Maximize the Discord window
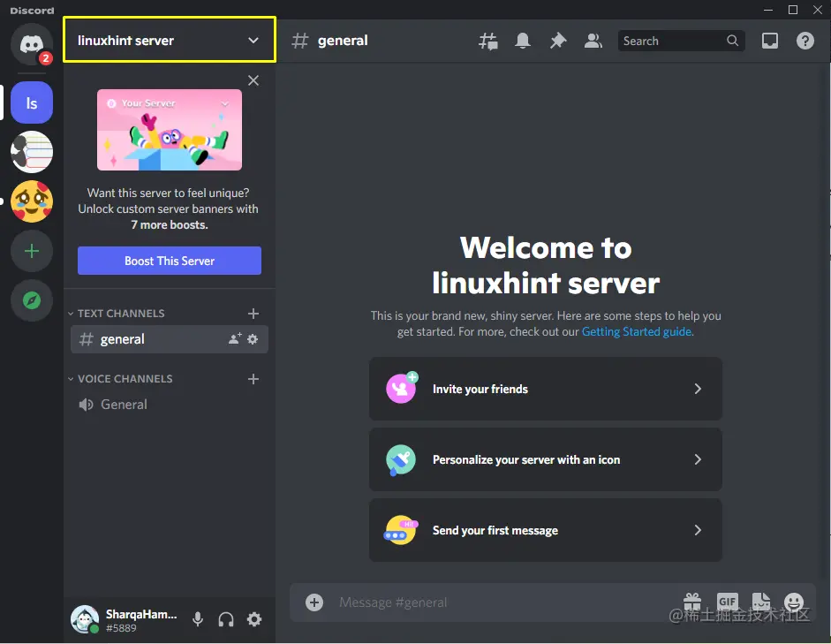The image size is (831, 644). coord(793,10)
